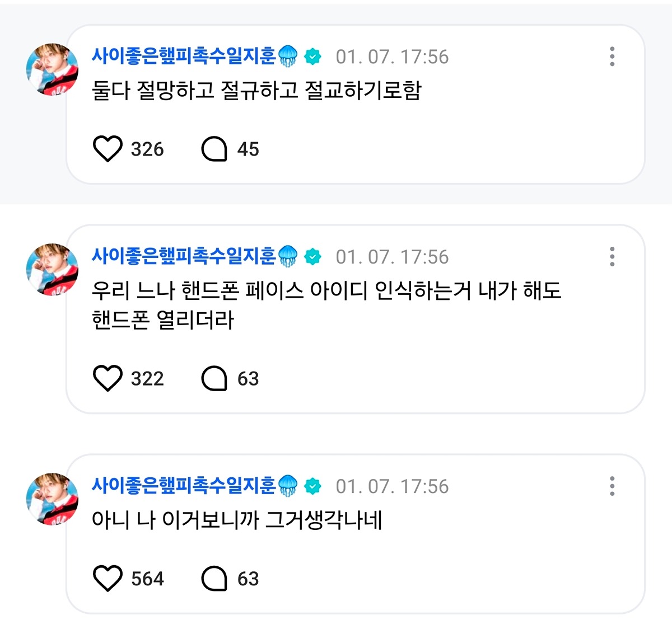This screenshot has height=634, width=672.
Task: Open comments on the 564-like post
Action: pyautogui.click(x=214, y=579)
